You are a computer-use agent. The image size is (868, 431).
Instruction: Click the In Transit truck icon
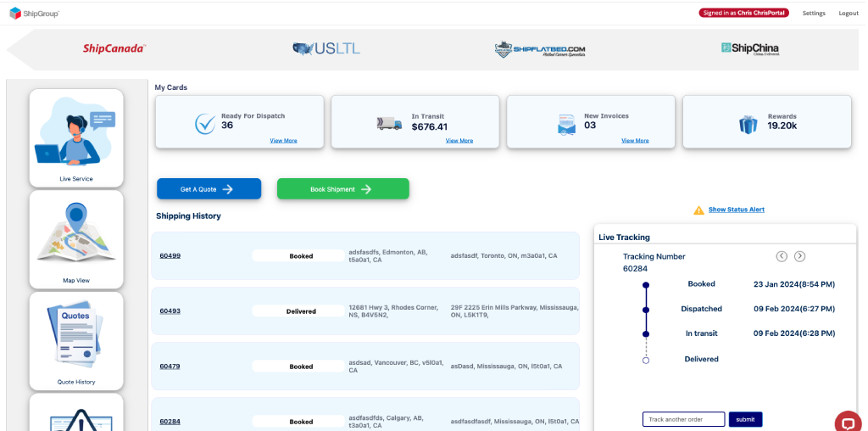coord(389,124)
